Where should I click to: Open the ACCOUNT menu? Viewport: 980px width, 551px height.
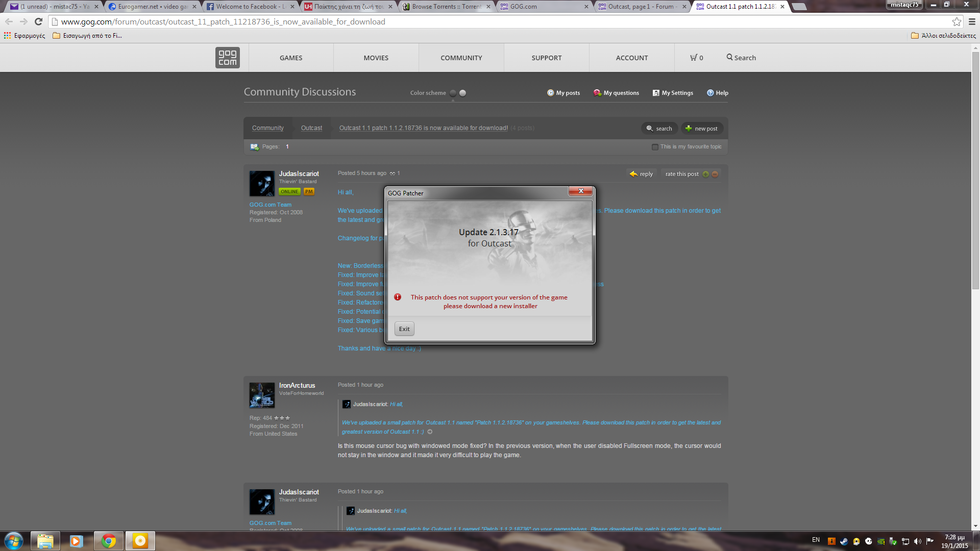click(632, 58)
